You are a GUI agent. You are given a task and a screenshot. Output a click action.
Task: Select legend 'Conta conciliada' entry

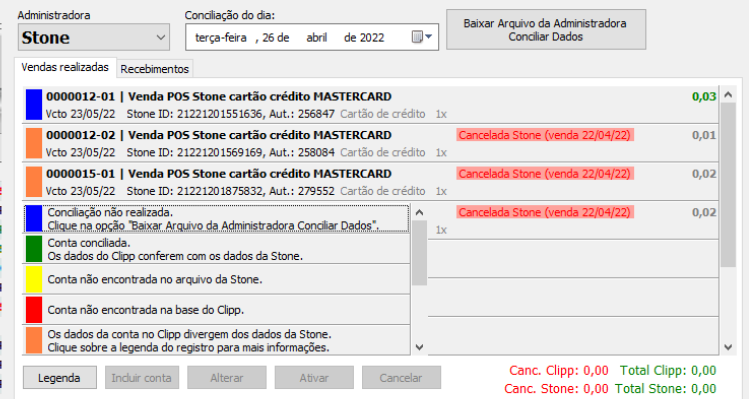click(x=216, y=249)
